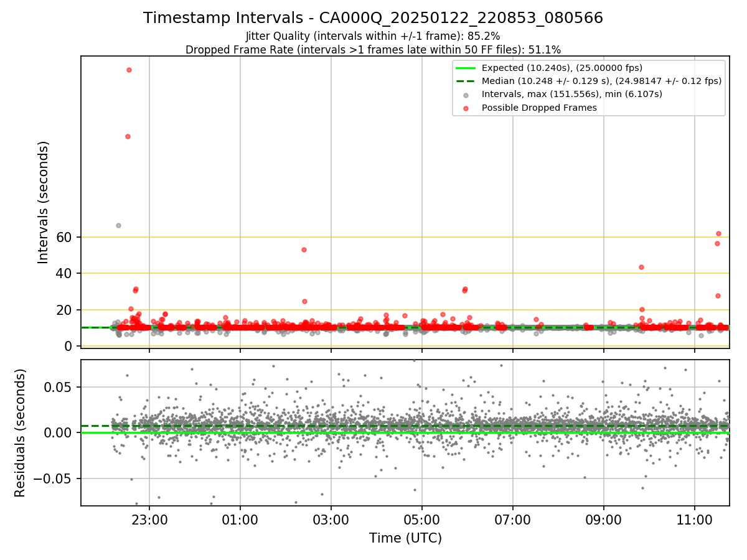The height and width of the screenshot is (560, 747).
Task: Click the green Expected line legend swatch
Action: click(x=466, y=68)
